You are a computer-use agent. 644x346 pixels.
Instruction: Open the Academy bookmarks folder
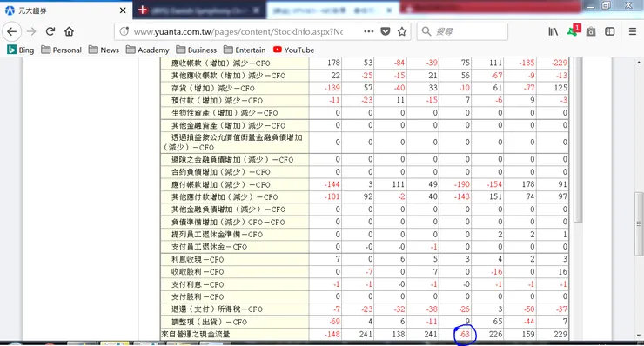(x=147, y=50)
